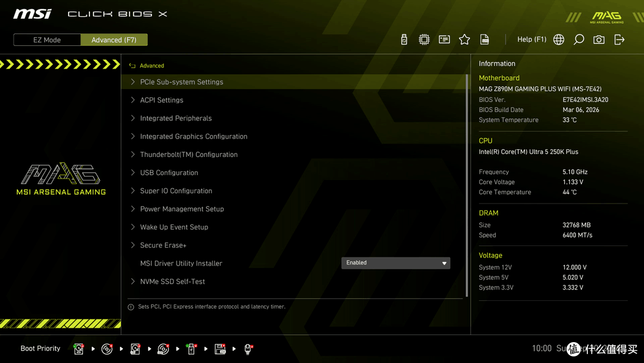Click the 5.10 GHz frequency value
This screenshot has height=363, width=644.
point(575,172)
